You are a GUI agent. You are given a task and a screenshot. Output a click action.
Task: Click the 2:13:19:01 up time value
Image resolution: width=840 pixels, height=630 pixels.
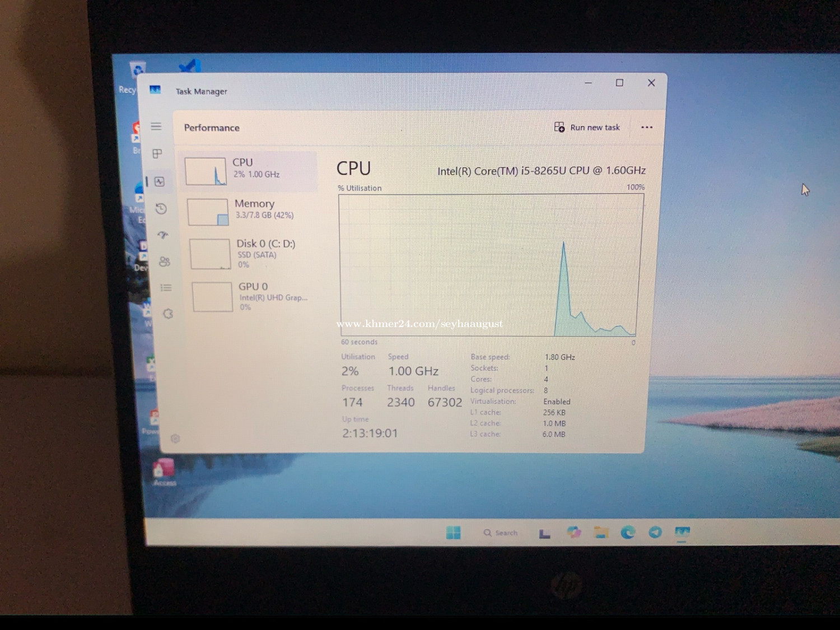coord(370,433)
